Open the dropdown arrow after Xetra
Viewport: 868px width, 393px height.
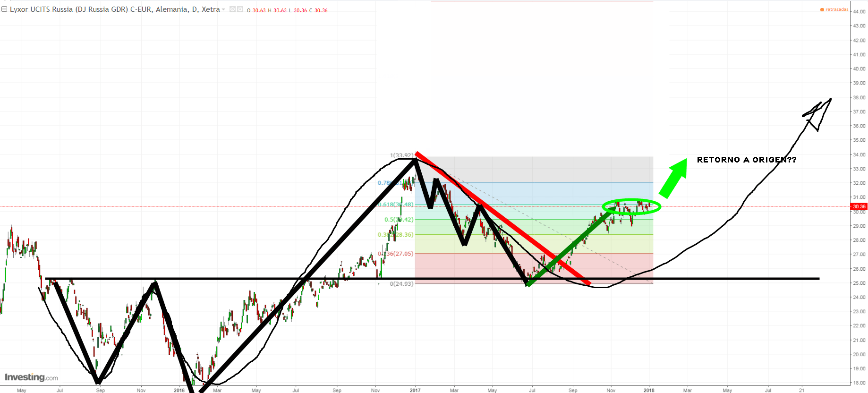[x=224, y=9]
